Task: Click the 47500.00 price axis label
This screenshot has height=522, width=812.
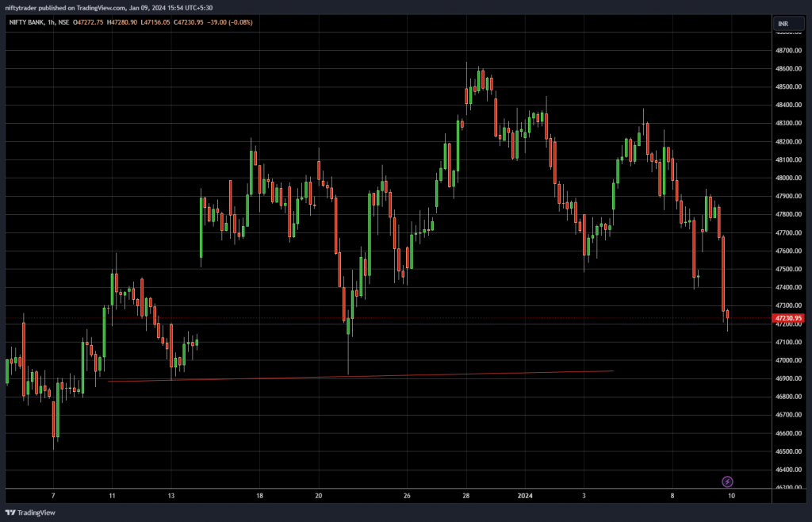Action: tap(788, 269)
